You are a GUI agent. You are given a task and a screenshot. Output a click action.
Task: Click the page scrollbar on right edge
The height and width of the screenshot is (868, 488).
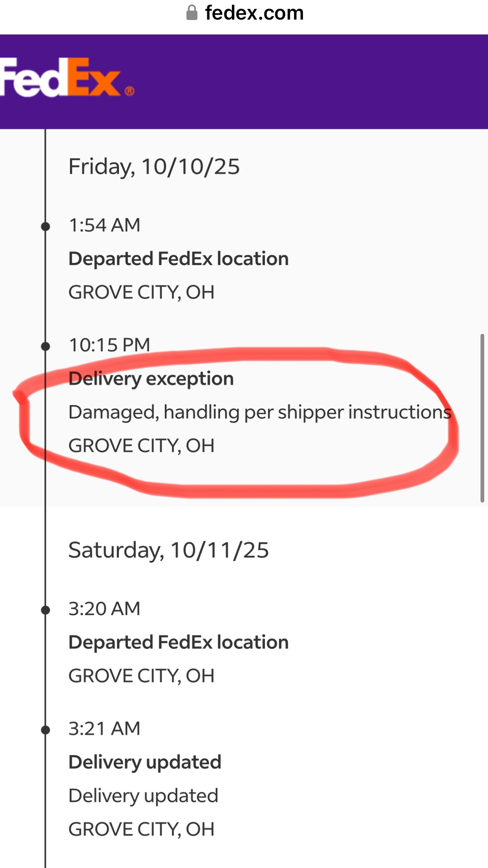(482, 418)
